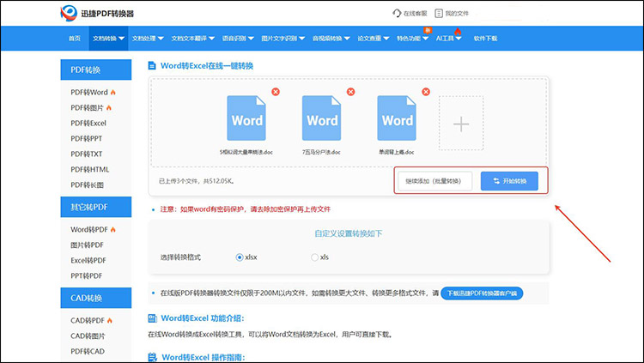Viewport: 644px width, 363px height.
Task: Open PDF转长图 in the sidebar
Action: pos(87,185)
